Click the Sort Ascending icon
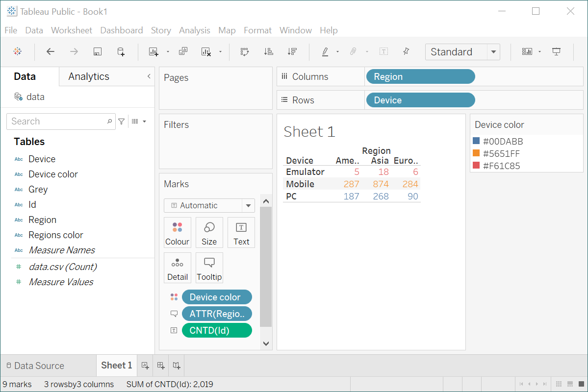Viewport: 588px width, 392px height. coord(268,51)
